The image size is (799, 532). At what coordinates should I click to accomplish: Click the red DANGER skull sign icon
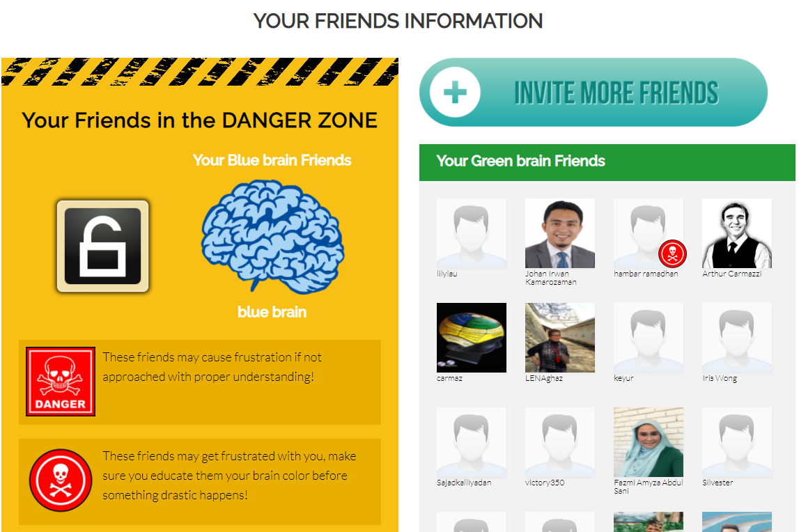click(x=61, y=382)
